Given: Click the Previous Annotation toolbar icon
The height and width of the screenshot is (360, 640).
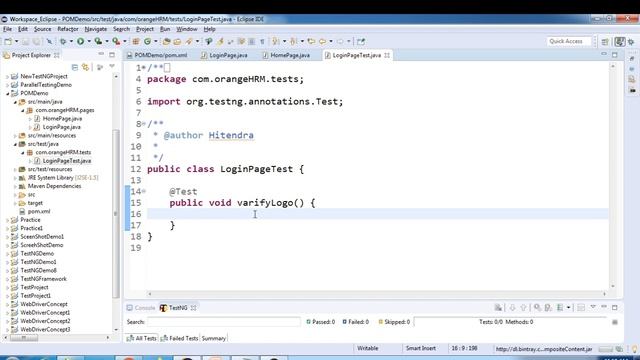Looking at the screenshot, I should click(x=293, y=41).
